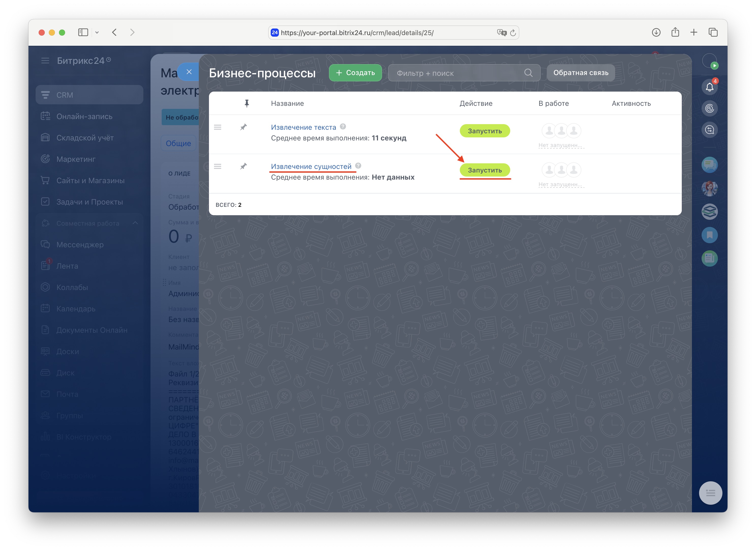This screenshot has height=550, width=756.
Task: Click the Создать button
Action: tap(355, 73)
